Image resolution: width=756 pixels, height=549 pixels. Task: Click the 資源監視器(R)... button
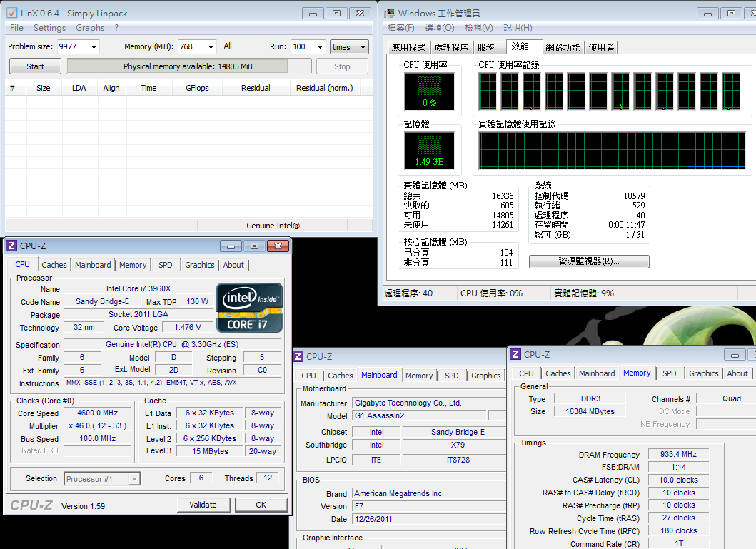click(x=589, y=261)
